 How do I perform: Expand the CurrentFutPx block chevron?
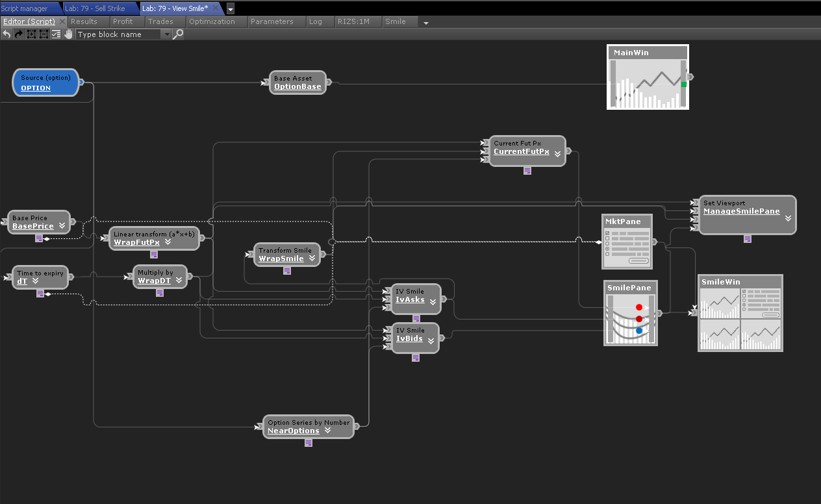(557, 154)
